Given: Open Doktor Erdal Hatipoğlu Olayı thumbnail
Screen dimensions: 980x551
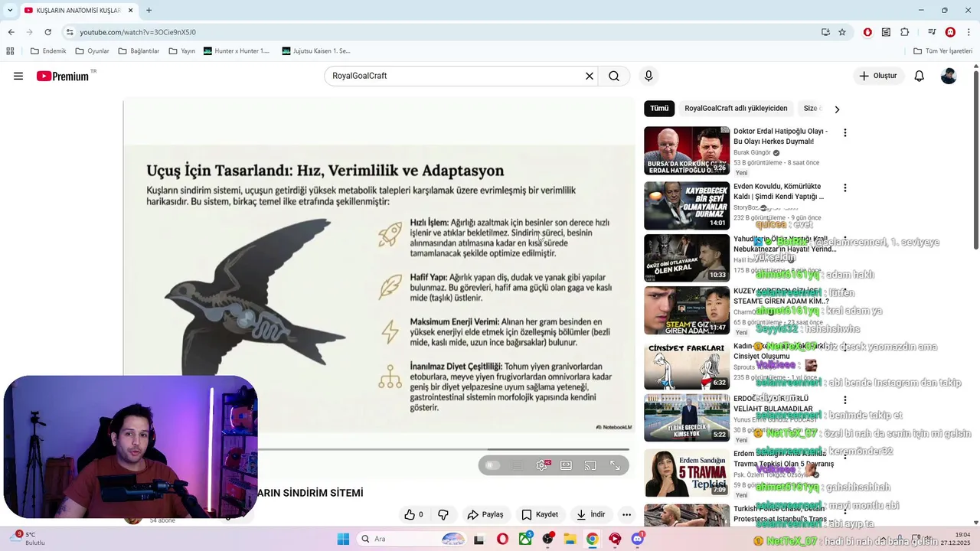Looking at the screenshot, I should click(x=687, y=151).
